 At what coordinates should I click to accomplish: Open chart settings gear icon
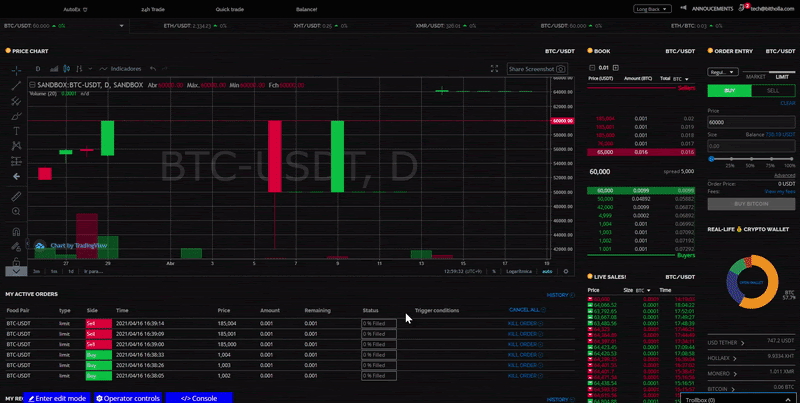click(566, 271)
